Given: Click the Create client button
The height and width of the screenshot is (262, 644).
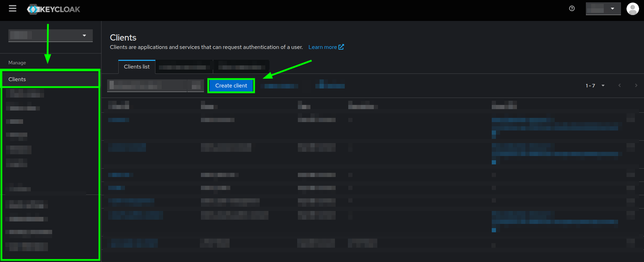Looking at the screenshot, I should click(231, 85).
